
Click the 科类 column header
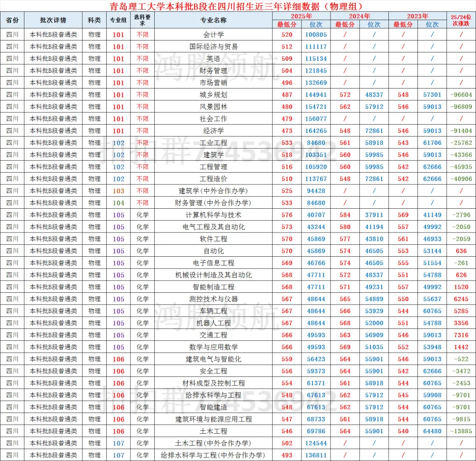pyautogui.click(x=94, y=20)
